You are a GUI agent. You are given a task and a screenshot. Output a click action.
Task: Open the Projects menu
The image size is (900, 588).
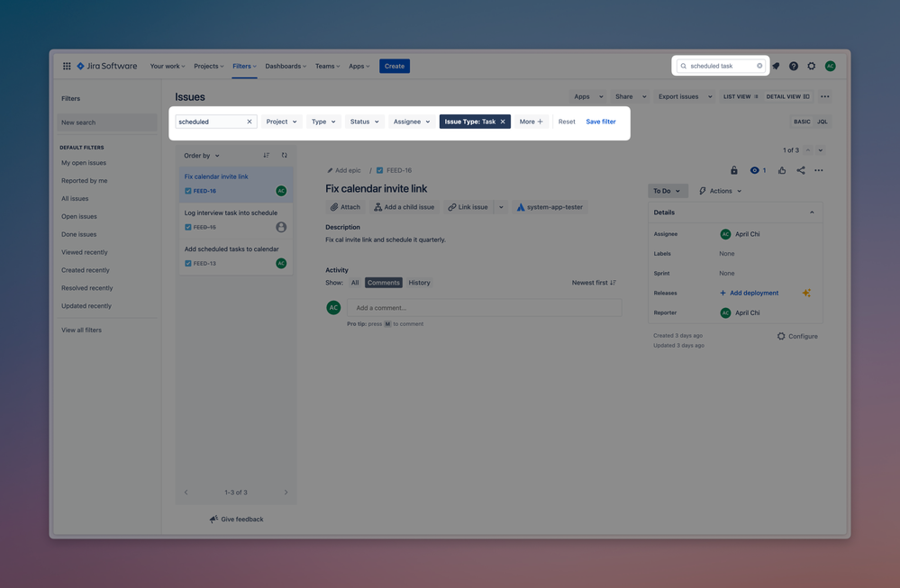[x=208, y=66]
